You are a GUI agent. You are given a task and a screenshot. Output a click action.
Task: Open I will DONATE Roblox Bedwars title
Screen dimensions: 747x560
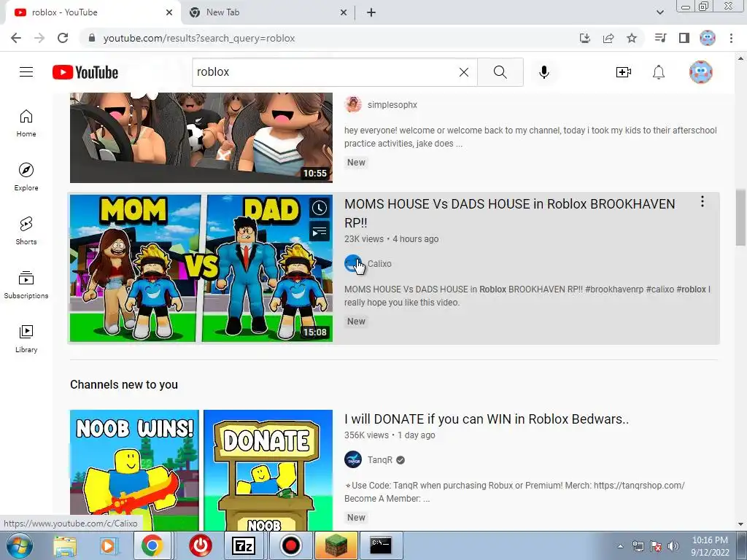coord(487,419)
